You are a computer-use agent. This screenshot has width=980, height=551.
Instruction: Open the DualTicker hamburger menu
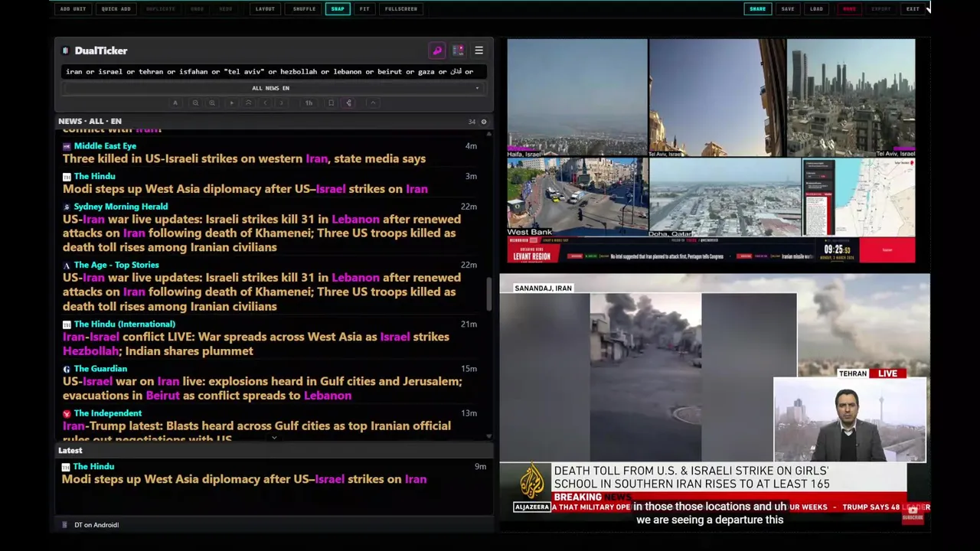tap(479, 51)
